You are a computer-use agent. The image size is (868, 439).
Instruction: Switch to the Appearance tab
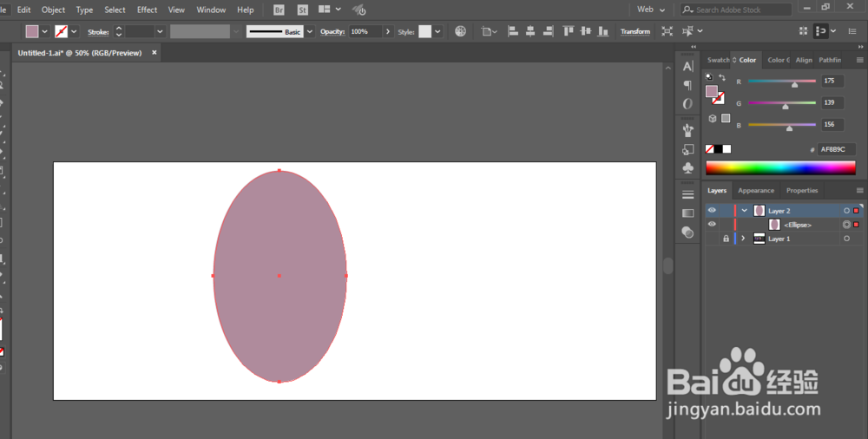pyautogui.click(x=756, y=191)
